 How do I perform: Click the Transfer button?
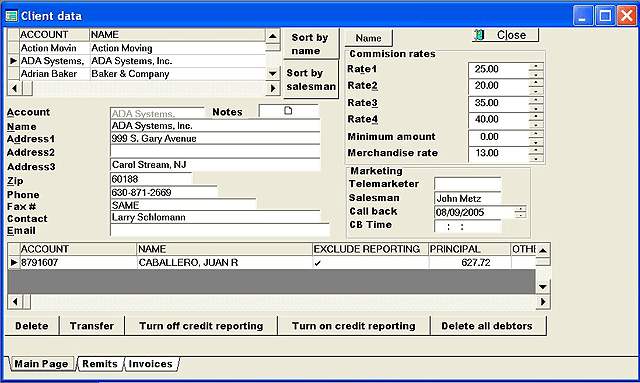click(92, 326)
